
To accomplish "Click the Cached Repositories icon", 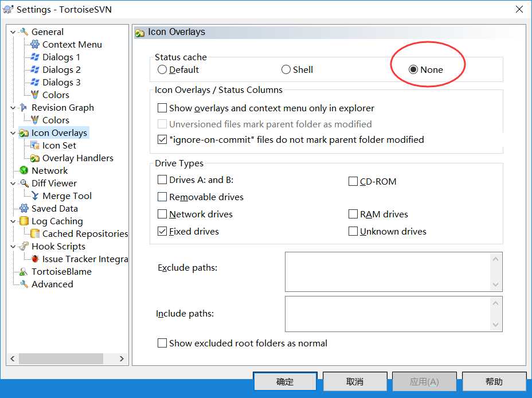I will (x=34, y=234).
